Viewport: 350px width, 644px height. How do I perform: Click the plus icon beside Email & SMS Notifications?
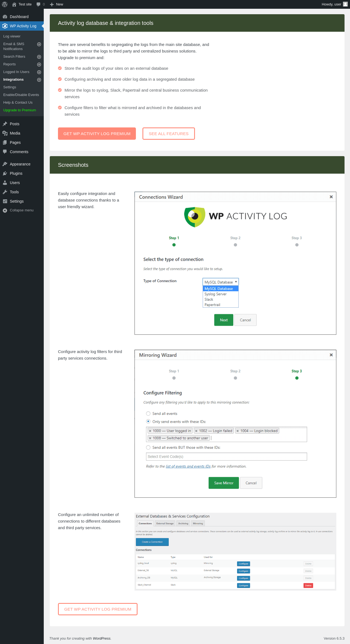pyautogui.click(x=39, y=44)
